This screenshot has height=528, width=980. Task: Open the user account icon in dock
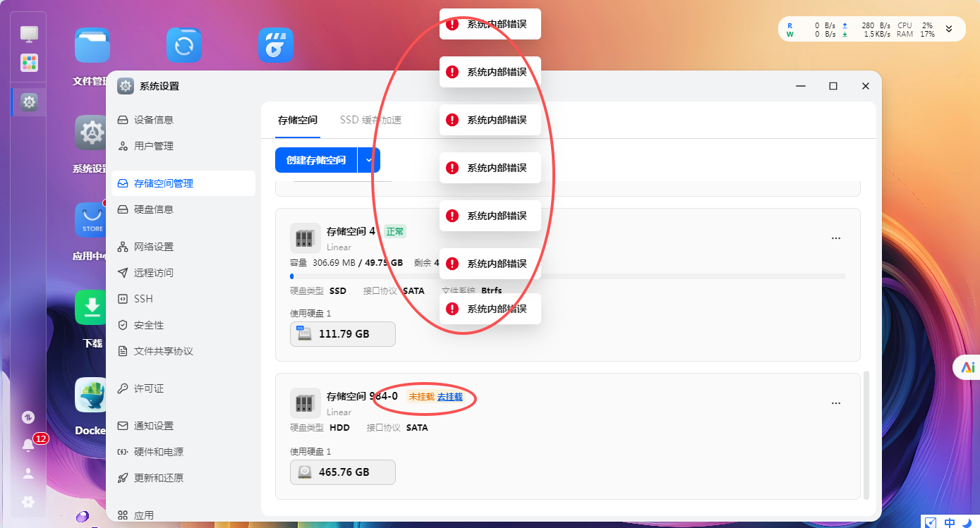28,474
